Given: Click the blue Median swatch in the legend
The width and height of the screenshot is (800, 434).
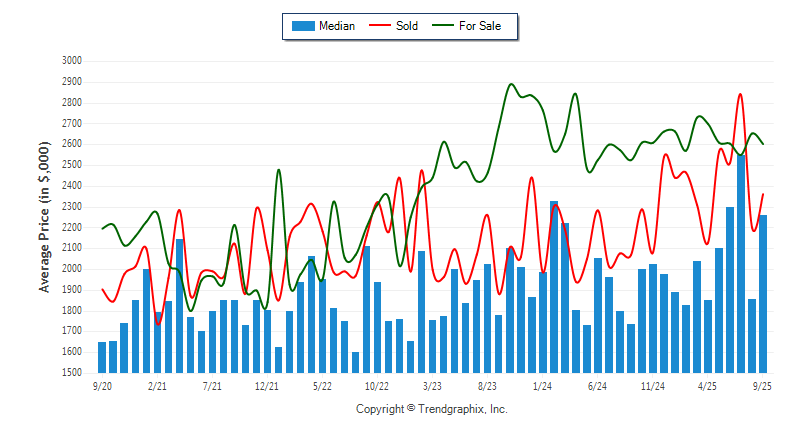Looking at the screenshot, I should pyautogui.click(x=302, y=26).
